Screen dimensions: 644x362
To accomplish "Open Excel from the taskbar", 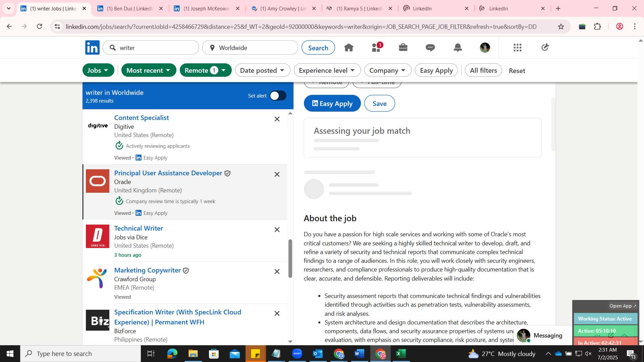I will (x=401, y=354).
